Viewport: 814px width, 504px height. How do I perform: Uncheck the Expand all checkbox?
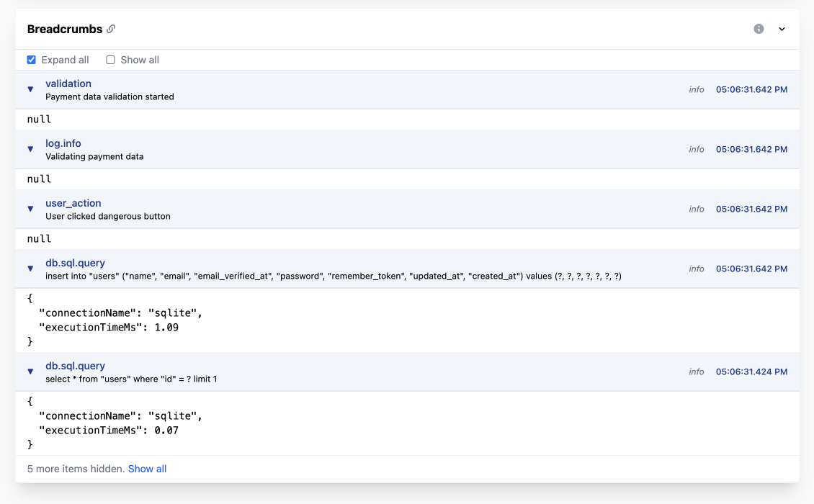pos(32,60)
